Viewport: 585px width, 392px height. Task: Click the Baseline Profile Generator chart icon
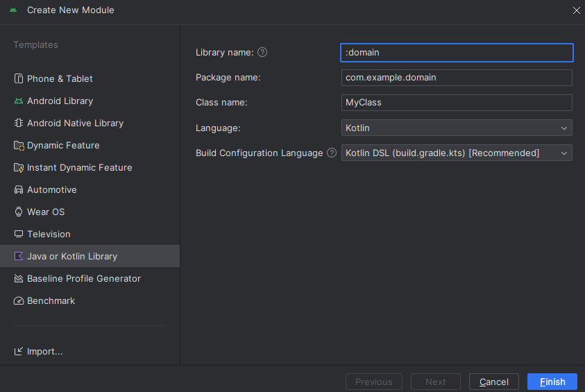click(x=18, y=278)
